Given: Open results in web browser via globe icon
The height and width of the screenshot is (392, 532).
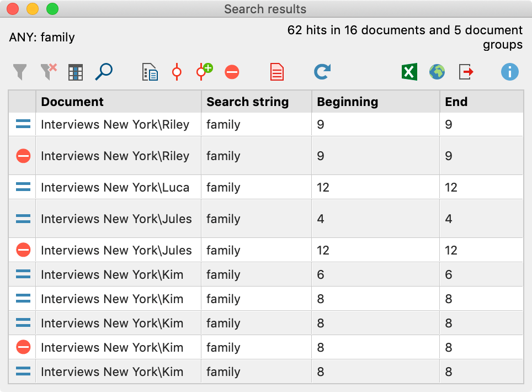Looking at the screenshot, I should [x=437, y=72].
